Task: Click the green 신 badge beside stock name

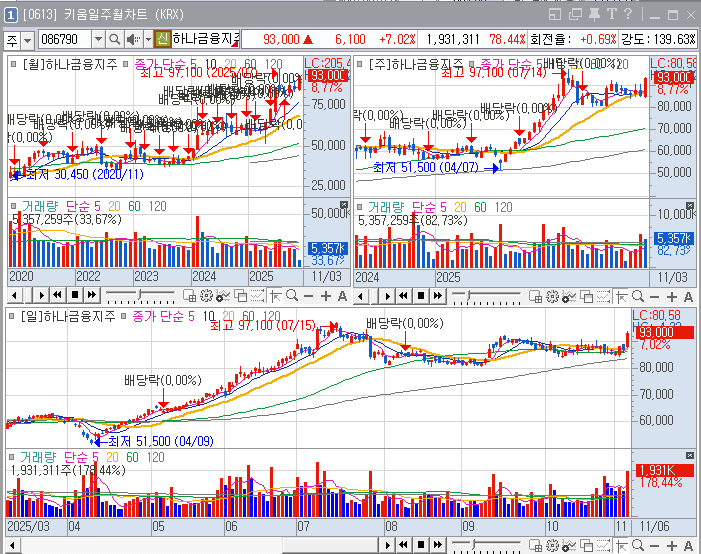Action: 162,39
